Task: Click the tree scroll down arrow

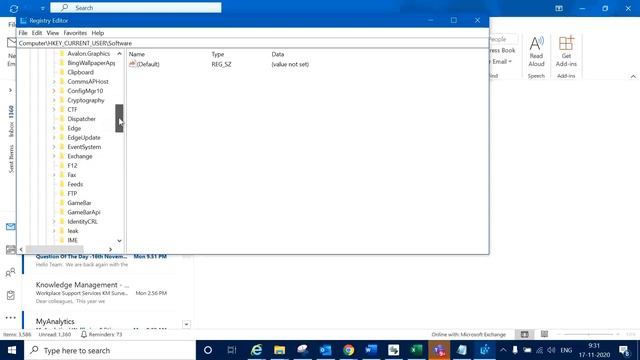Action: point(119,241)
